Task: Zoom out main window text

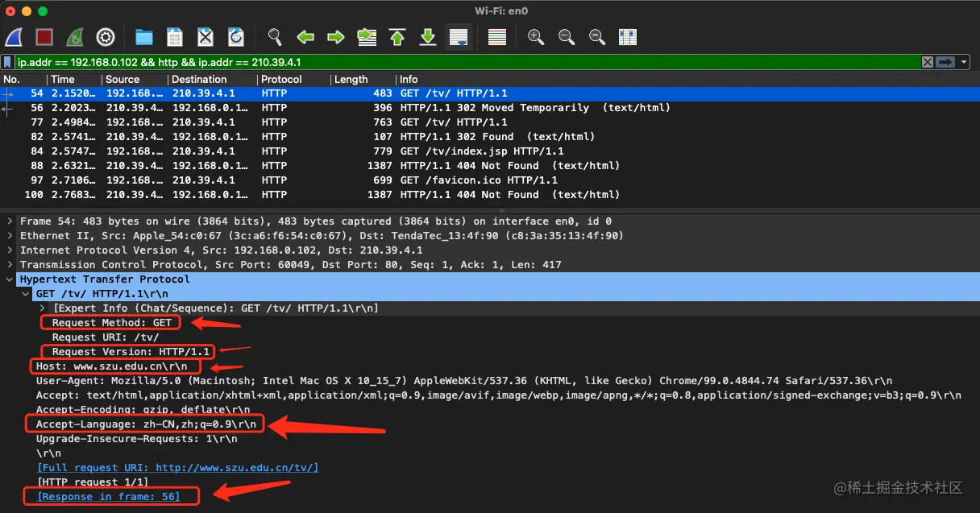Action: click(x=567, y=37)
